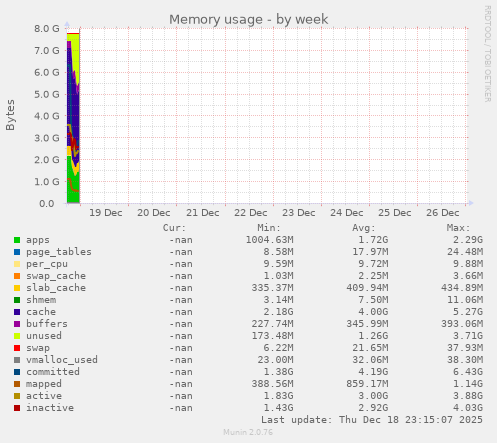Select the 'active' legend label

click(x=44, y=396)
